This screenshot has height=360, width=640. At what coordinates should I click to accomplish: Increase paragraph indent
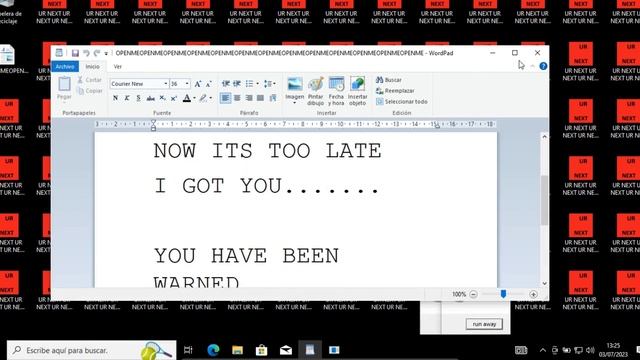[x=237, y=84]
